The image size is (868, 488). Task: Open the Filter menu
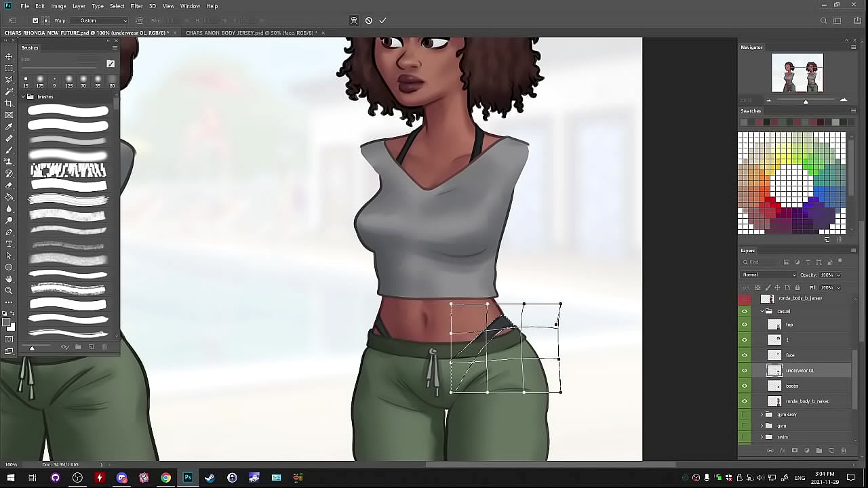click(x=136, y=6)
